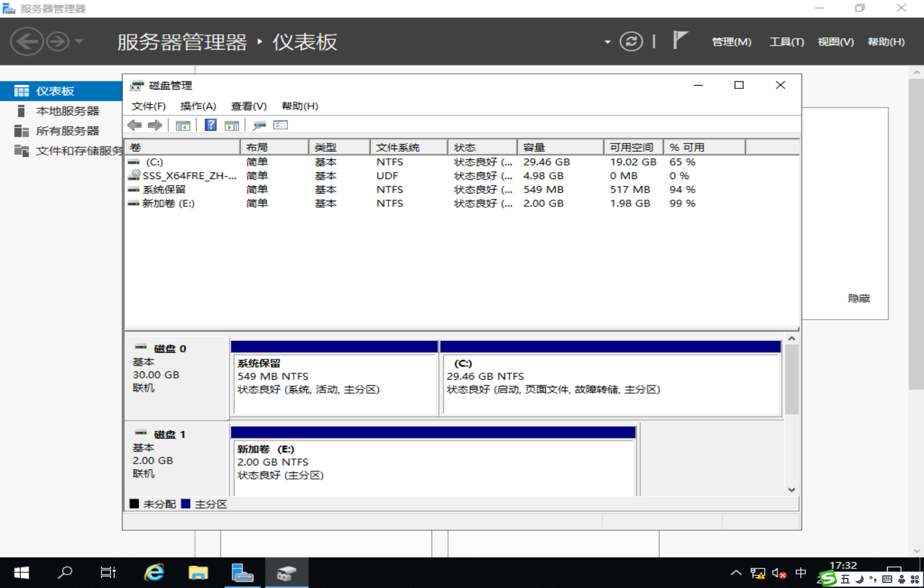Expand the hidden icons chevron in system tray
924x588 pixels.
(735, 573)
